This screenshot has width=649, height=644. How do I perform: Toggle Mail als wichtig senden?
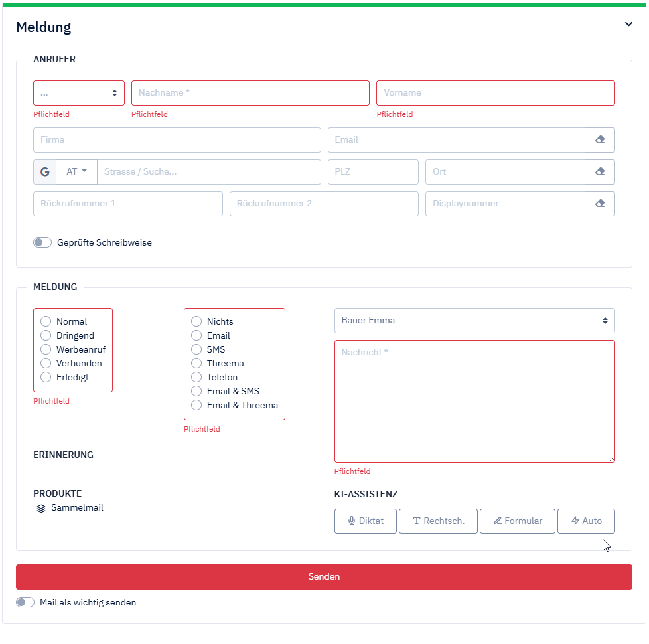click(25, 603)
